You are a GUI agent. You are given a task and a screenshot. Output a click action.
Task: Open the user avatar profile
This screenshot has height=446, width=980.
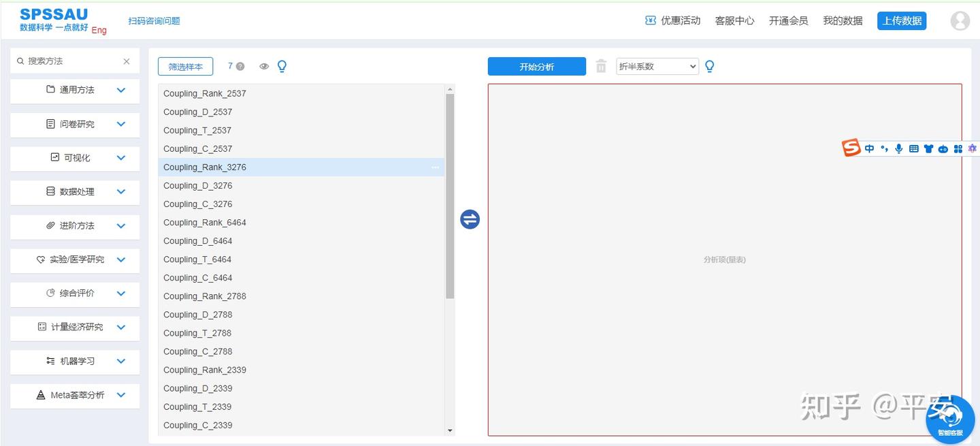(960, 20)
